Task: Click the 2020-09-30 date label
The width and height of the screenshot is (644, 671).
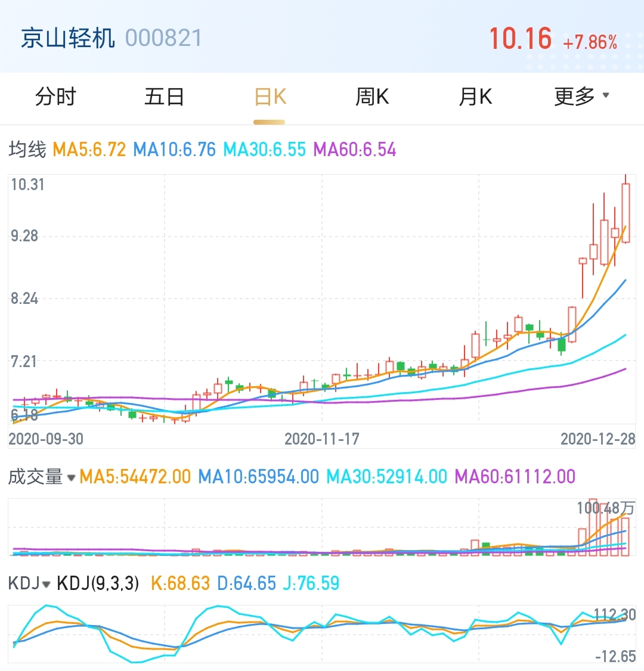Action: coord(46,439)
